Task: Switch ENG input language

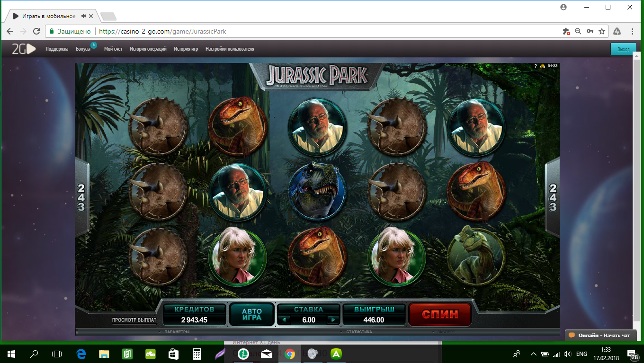Action: pos(581,354)
